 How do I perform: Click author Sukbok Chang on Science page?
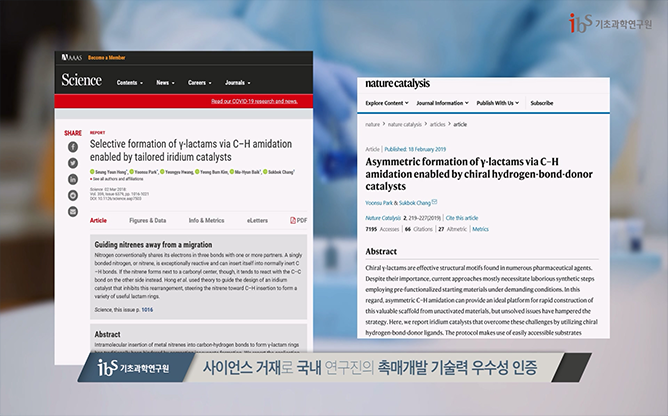tap(279, 172)
